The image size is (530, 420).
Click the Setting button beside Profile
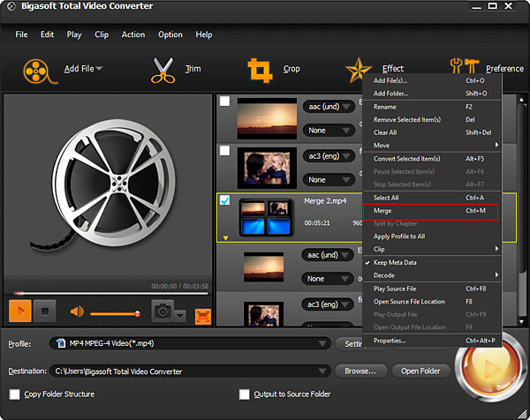[350, 344]
